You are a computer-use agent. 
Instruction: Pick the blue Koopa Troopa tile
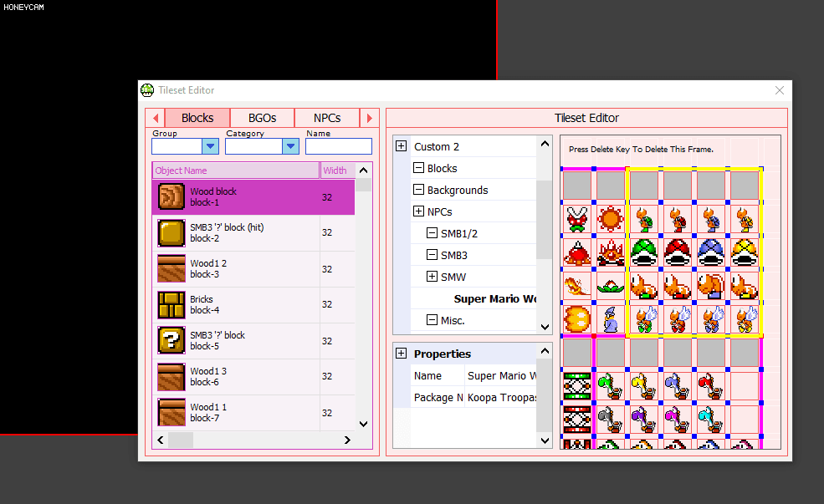point(711,220)
